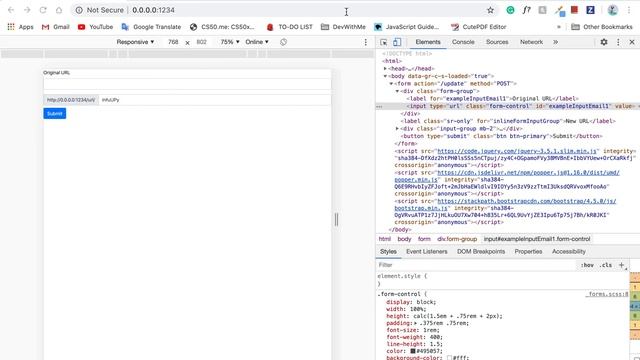The width and height of the screenshot is (640, 360).
Task: Toggle the device toolbar icon
Action: (397, 42)
